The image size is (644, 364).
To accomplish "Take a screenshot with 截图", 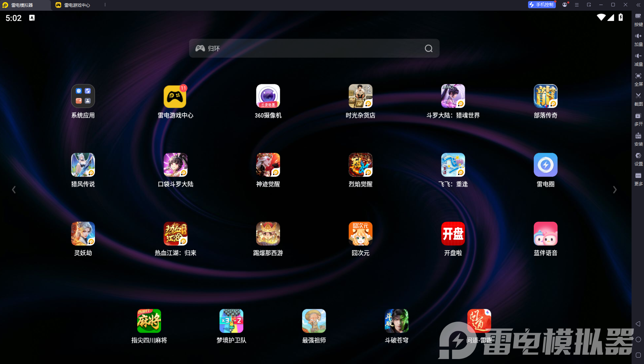I will pos(638,99).
